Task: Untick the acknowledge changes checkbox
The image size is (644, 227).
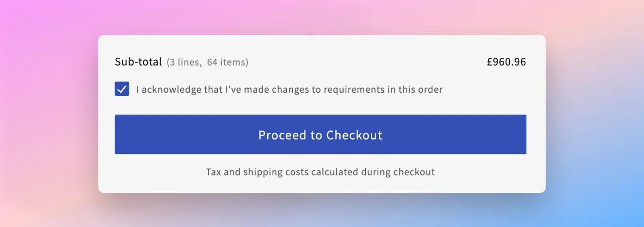Action: click(122, 90)
